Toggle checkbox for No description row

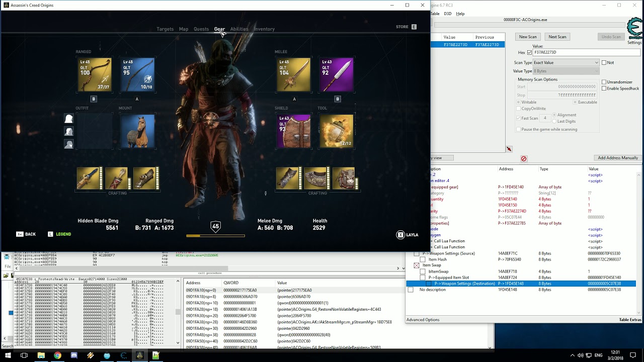tap(411, 290)
